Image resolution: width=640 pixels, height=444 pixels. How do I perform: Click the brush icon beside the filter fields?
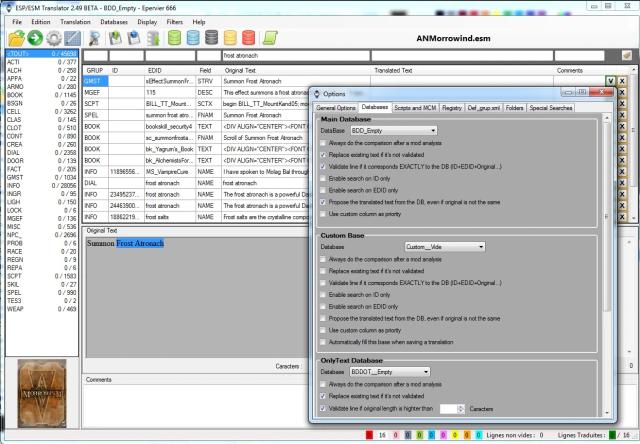[x=627, y=56]
